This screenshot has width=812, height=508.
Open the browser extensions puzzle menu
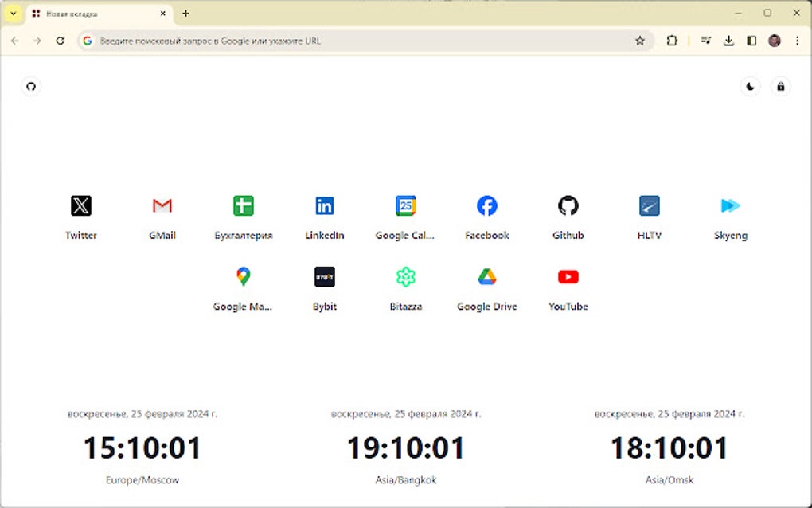click(x=672, y=40)
